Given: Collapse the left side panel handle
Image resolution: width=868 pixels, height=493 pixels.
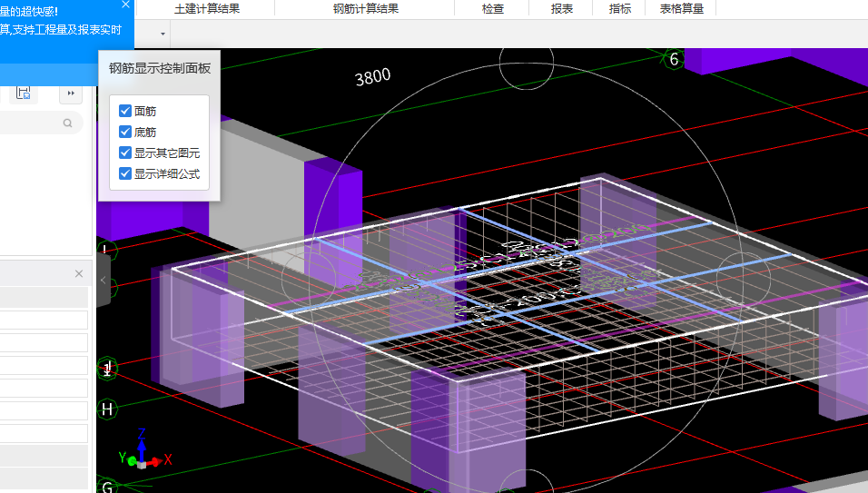Looking at the screenshot, I should [103, 280].
